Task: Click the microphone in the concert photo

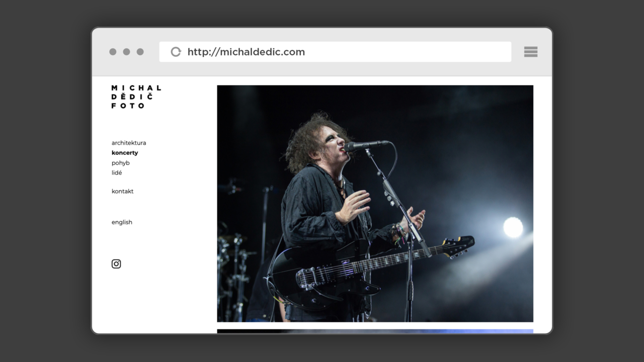Action: [363, 146]
